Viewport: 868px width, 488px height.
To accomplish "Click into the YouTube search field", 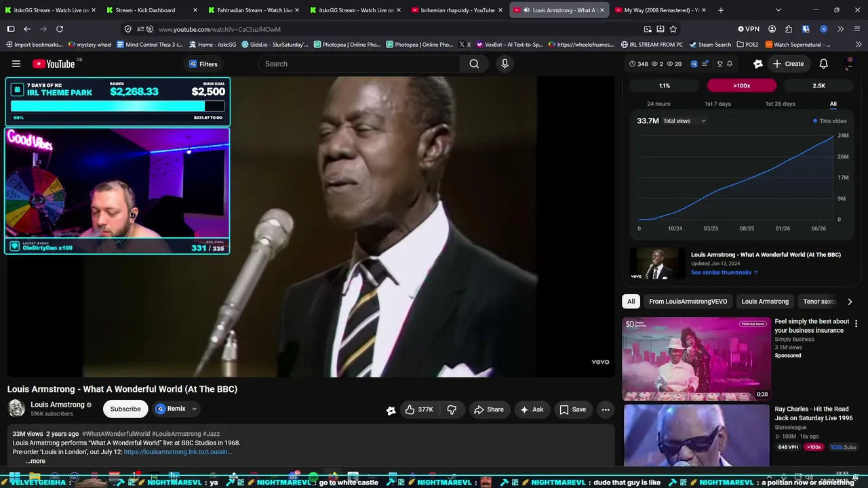I will 359,64.
